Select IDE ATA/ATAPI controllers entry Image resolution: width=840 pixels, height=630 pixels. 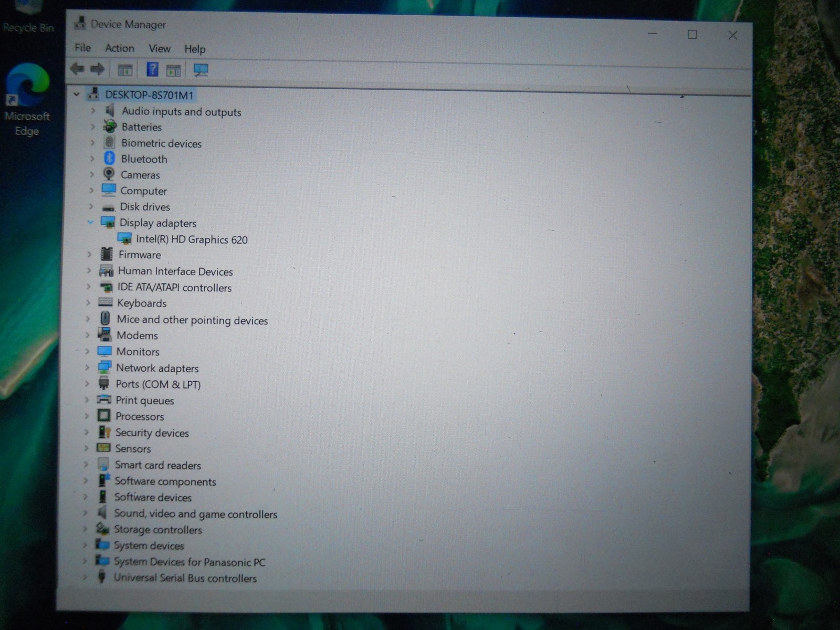(174, 287)
